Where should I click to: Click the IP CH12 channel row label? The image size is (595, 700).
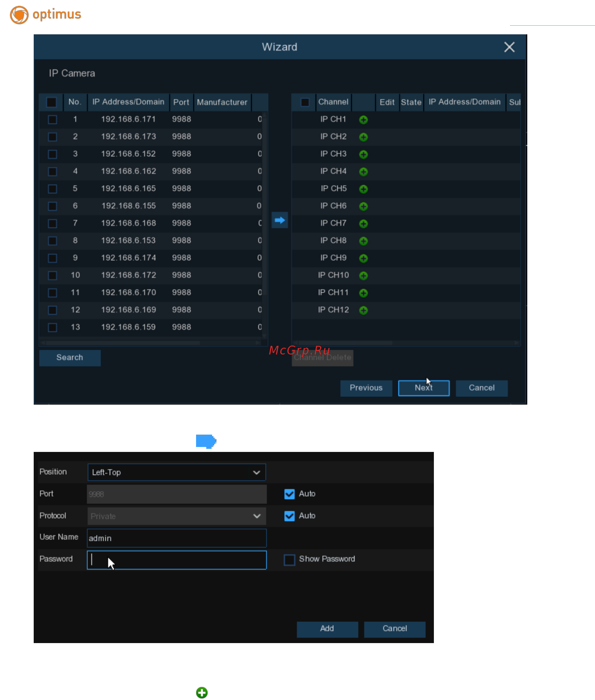[333, 310]
